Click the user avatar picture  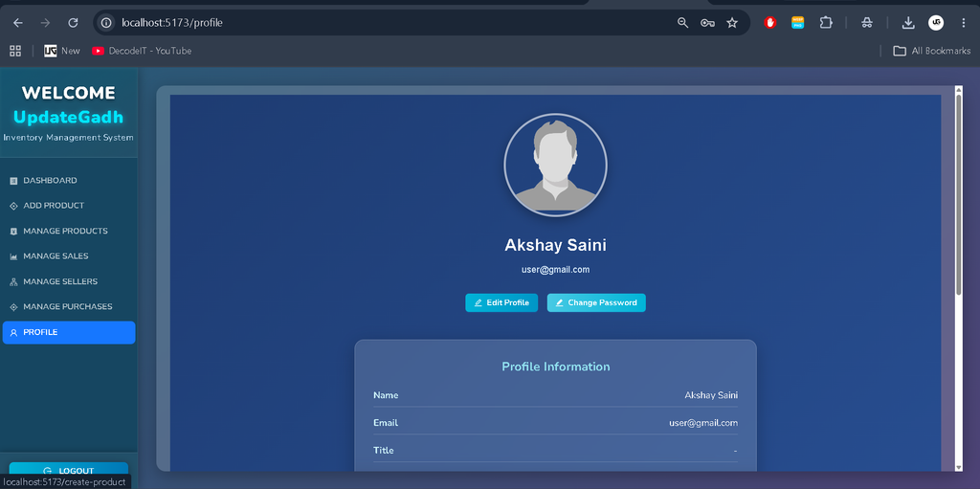click(556, 166)
